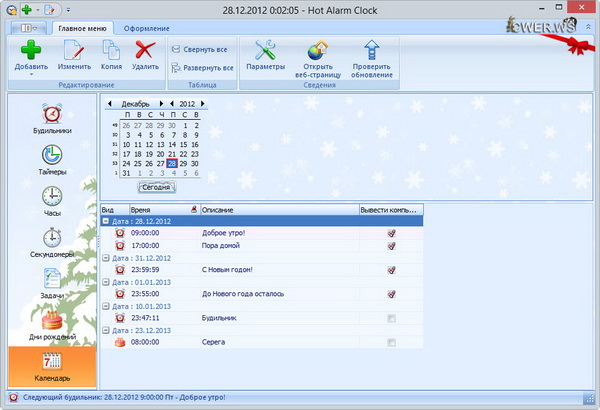Click the green Добавить plus icon
This screenshot has width=600, height=410.
pos(31,50)
